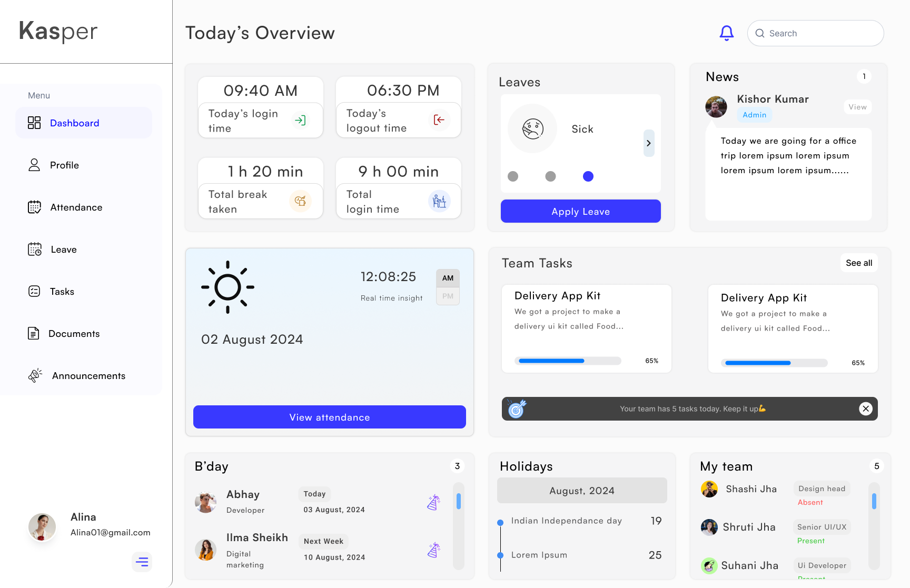The height and width of the screenshot is (588, 910).
Task: Select the active blue carousel dot in Leaves
Action: (588, 176)
